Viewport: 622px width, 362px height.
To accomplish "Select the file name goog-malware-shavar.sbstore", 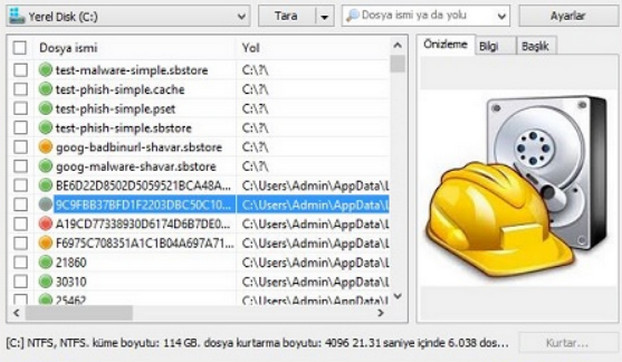I will tap(136, 166).
